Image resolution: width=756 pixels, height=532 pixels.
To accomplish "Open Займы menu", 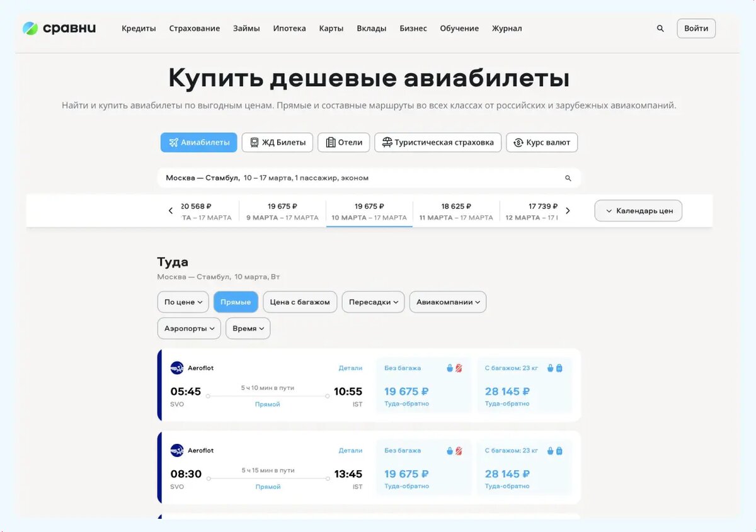I will pos(246,28).
